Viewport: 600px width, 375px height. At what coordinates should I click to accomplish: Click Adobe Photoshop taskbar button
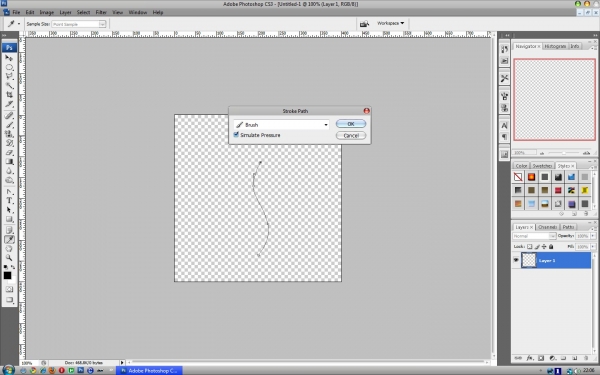click(x=149, y=370)
